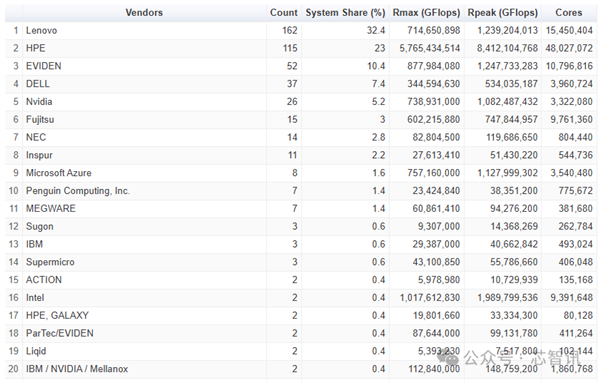The image size is (600, 382).
Task: Click the WeChat watermark logo icon
Action: 448,358
